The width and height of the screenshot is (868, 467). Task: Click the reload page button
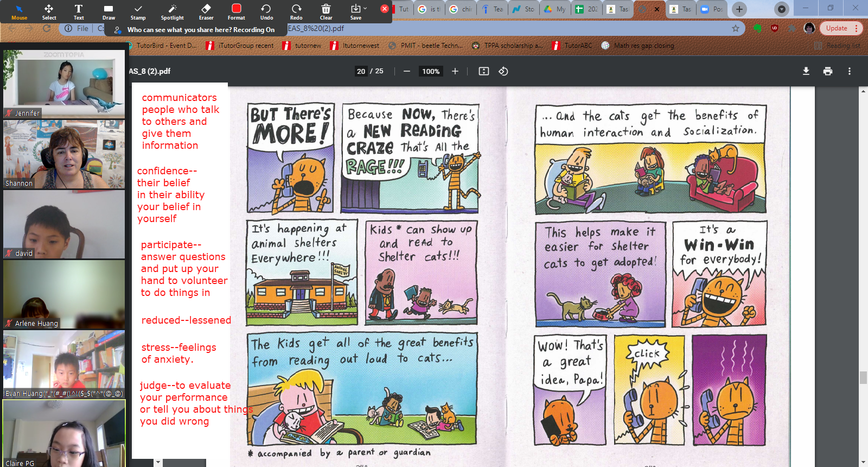pyautogui.click(x=47, y=28)
